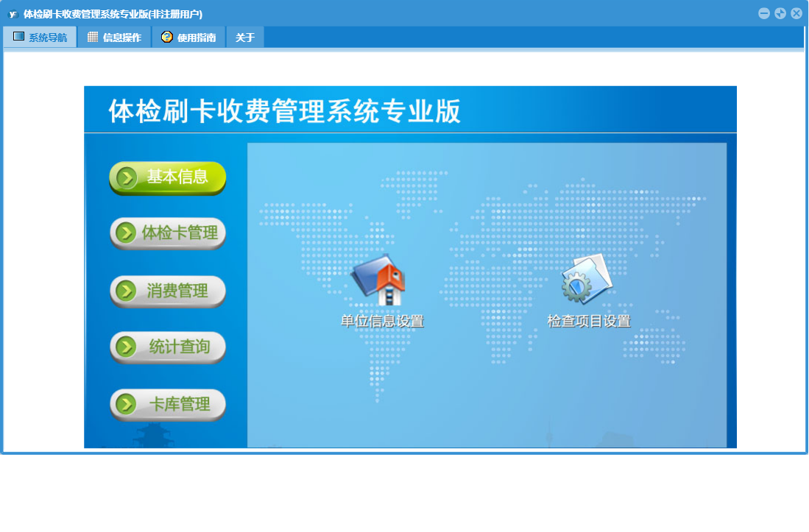Image resolution: width=809 pixels, height=532 pixels.
Task: Click the 体检刷卡收费管理系统专业版 banner heading
Action: pyautogui.click(x=285, y=111)
